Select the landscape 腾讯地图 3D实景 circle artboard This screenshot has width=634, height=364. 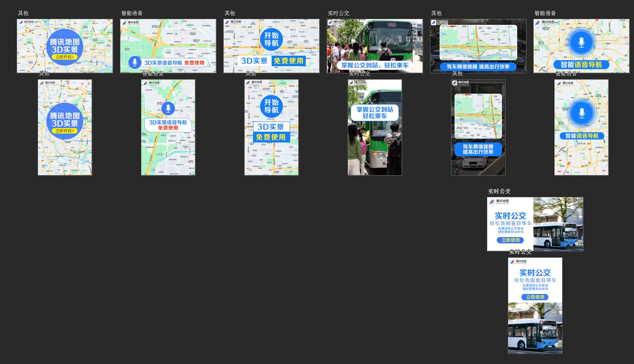(x=65, y=46)
